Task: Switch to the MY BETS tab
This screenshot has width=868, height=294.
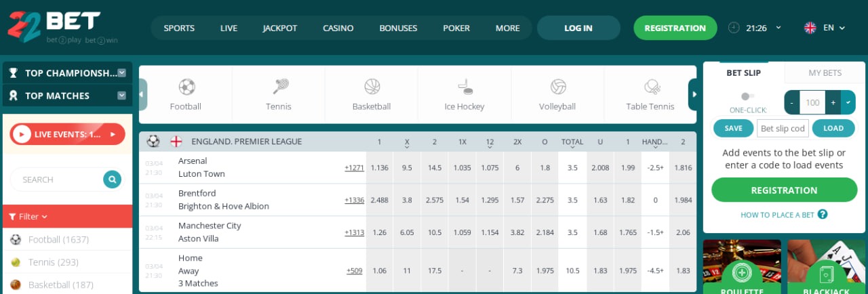Action: point(825,72)
